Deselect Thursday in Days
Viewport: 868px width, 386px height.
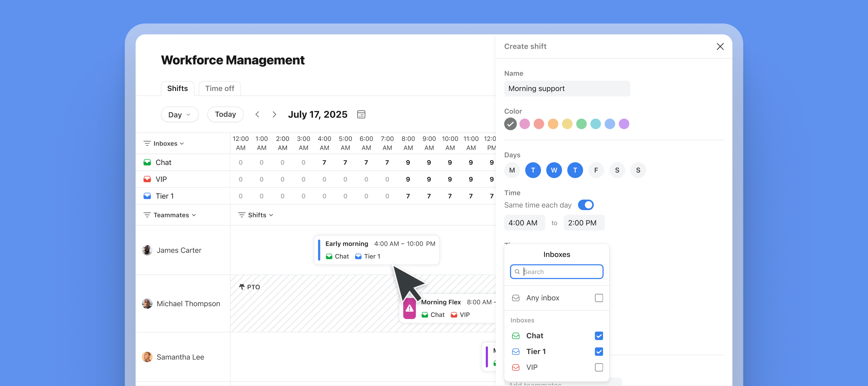[575, 170]
